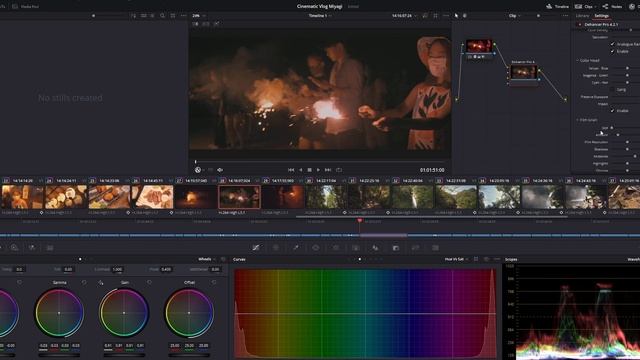Play the clip forward
Viewport: 640px width, 360px height.
point(318,170)
